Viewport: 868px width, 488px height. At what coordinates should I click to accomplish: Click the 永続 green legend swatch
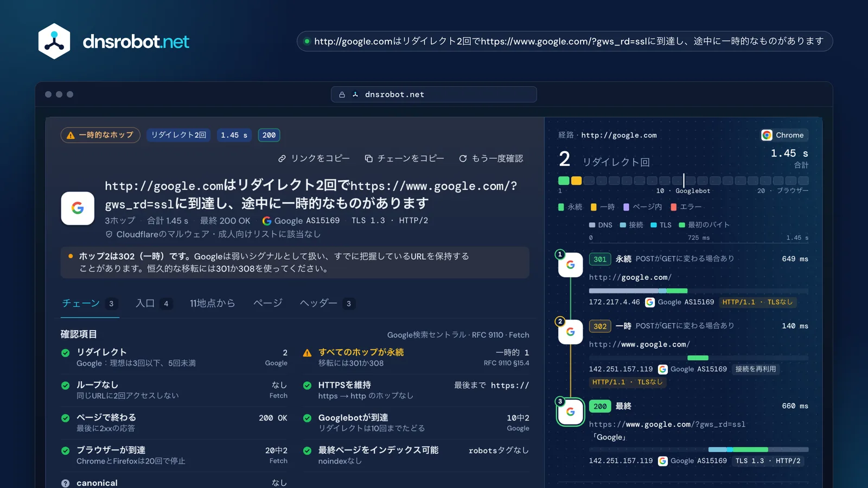pos(561,207)
